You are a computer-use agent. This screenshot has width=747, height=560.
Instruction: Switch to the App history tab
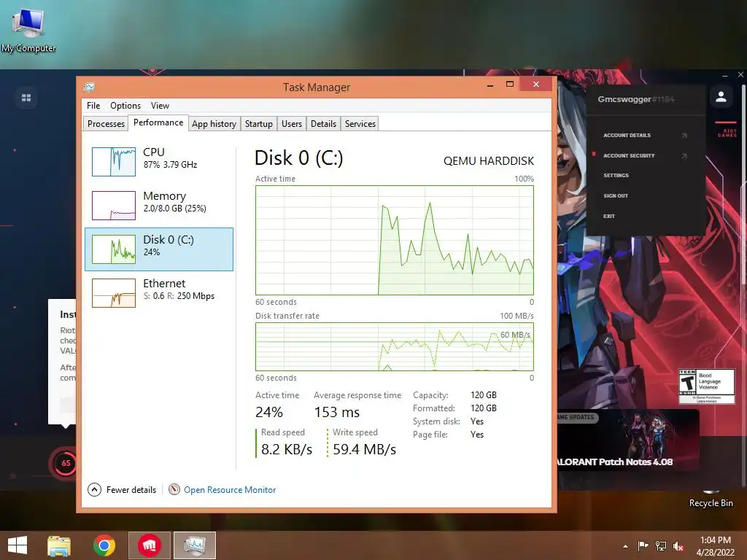[214, 124]
